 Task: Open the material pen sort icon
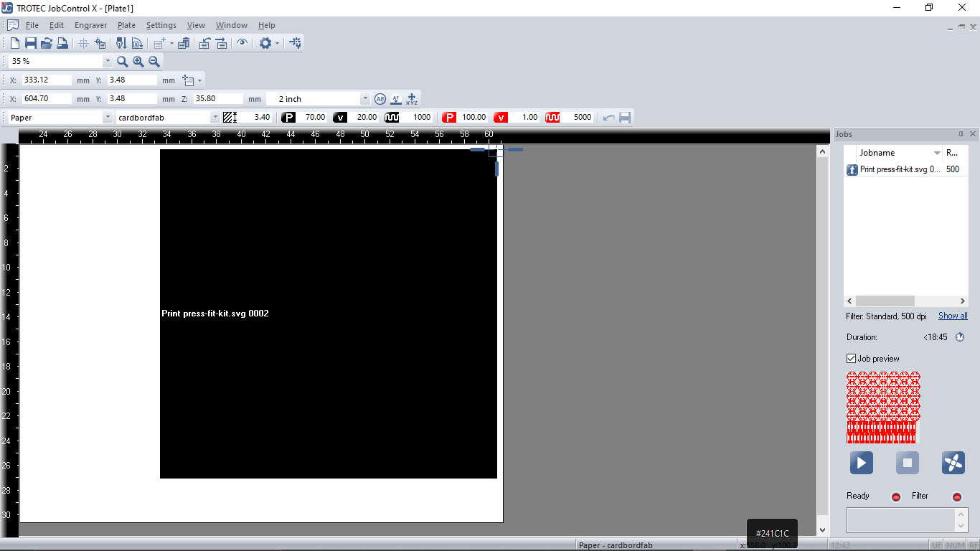[x=121, y=43]
